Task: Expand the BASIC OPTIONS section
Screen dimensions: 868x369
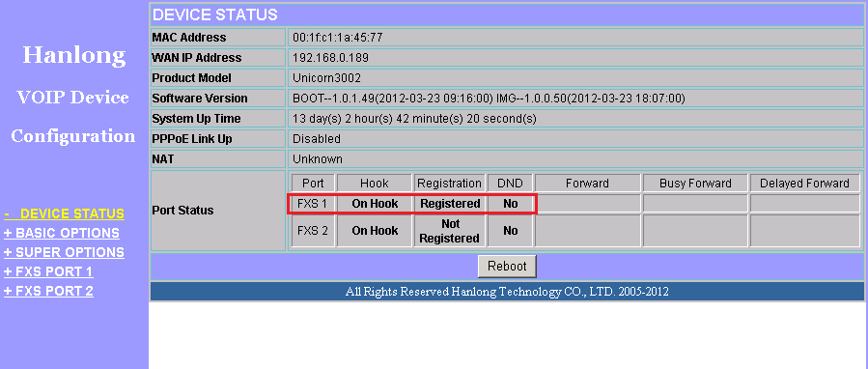Action: (x=62, y=233)
